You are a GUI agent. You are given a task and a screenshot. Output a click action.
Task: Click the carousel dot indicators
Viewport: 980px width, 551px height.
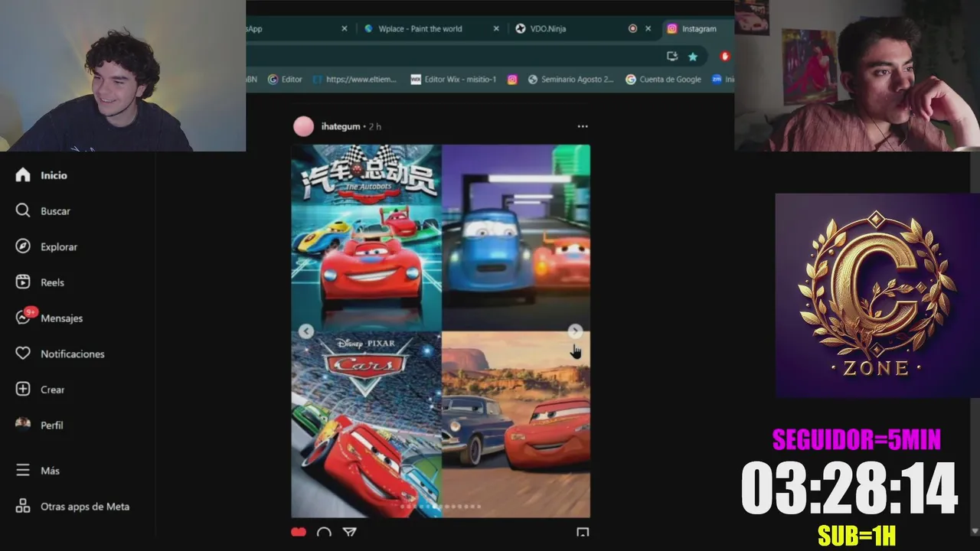pyautogui.click(x=440, y=507)
